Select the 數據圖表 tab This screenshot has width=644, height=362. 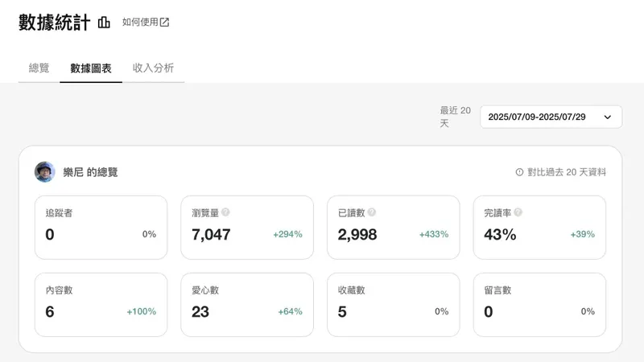[91, 68]
